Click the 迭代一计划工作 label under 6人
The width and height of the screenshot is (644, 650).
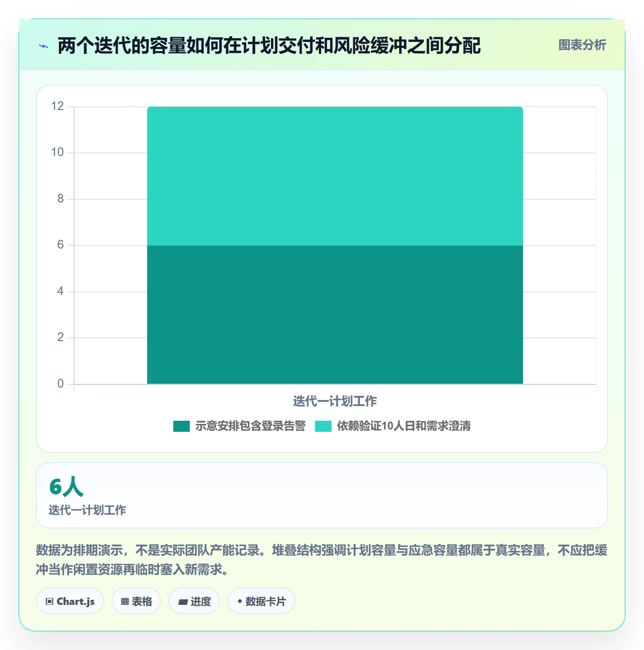pos(87,510)
